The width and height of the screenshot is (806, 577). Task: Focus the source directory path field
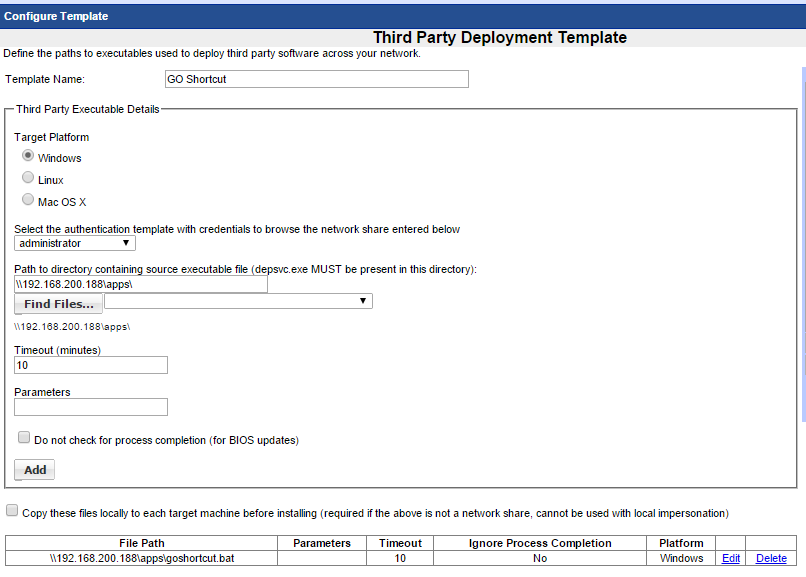pyautogui.click(x=141, y=284)
